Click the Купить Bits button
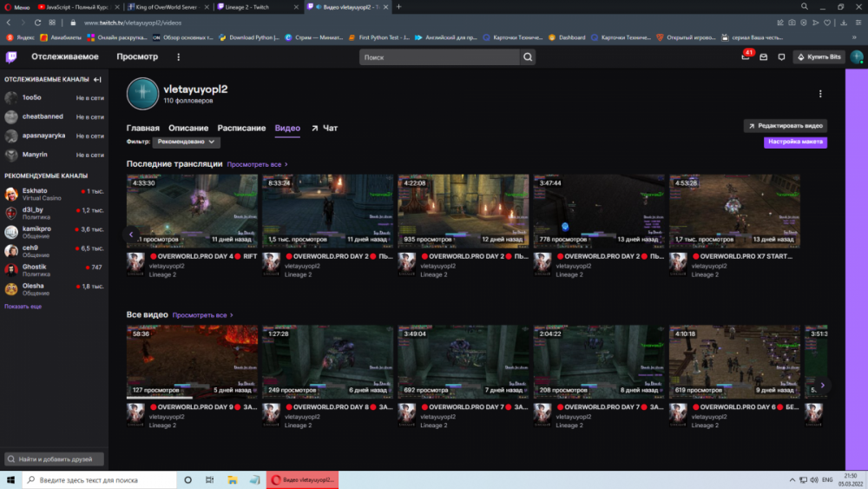 [x=819, y=56]
